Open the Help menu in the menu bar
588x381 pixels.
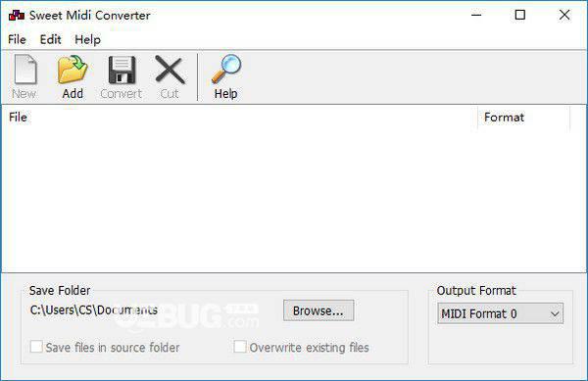pyautogui.click(x=87, y=40)
